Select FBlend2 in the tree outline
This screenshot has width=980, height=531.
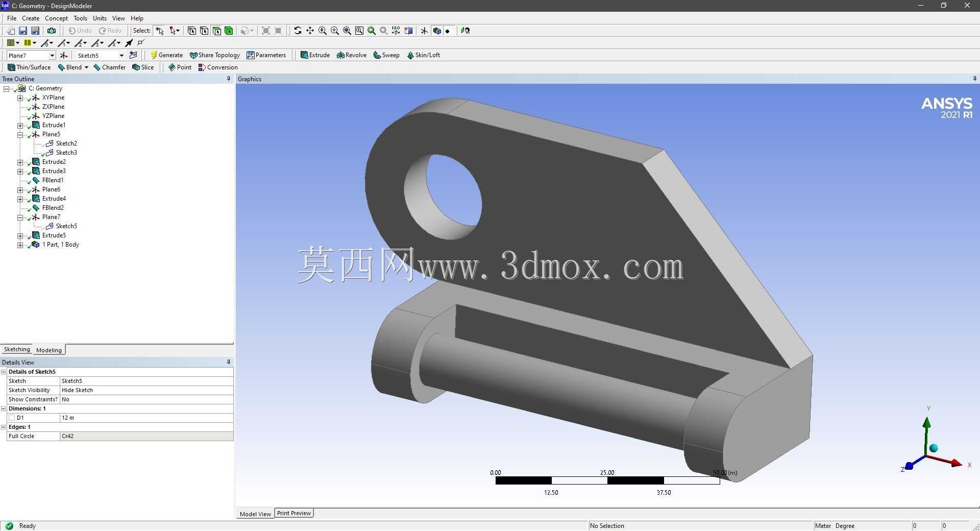[53, 208]
